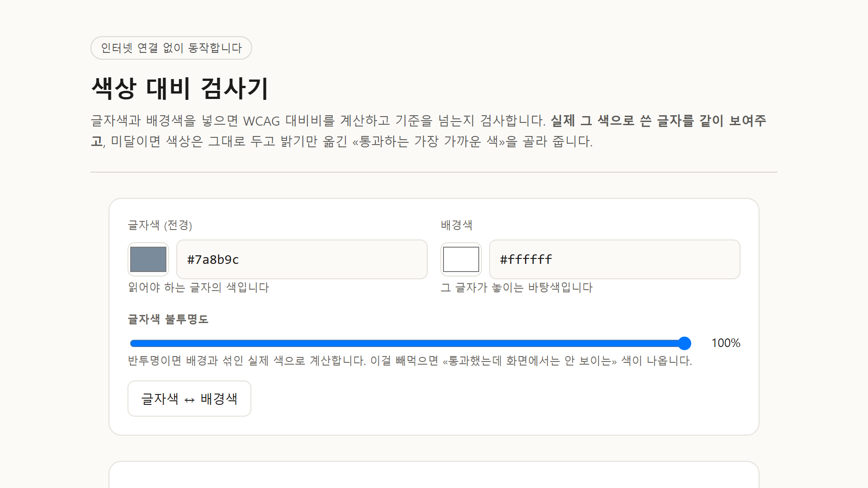Screen dimensions: 868x488
Task: Click hint text 읽어야 하는 글자의 색입니다
Action: [x=198, y=288]
